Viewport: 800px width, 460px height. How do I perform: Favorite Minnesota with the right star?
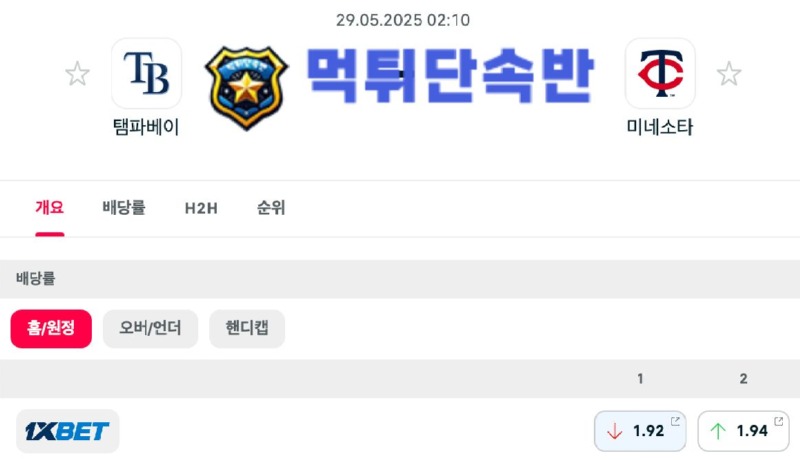click(729, 74)
